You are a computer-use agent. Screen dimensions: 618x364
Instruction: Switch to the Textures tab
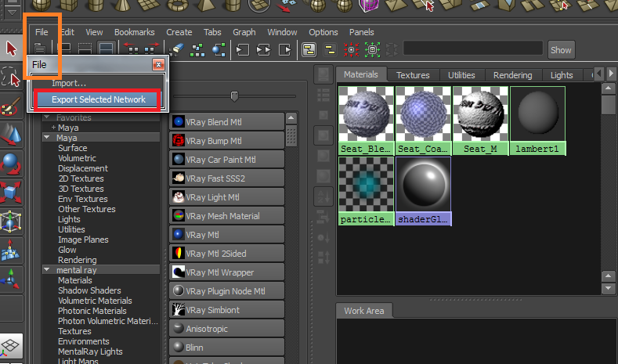412,75
